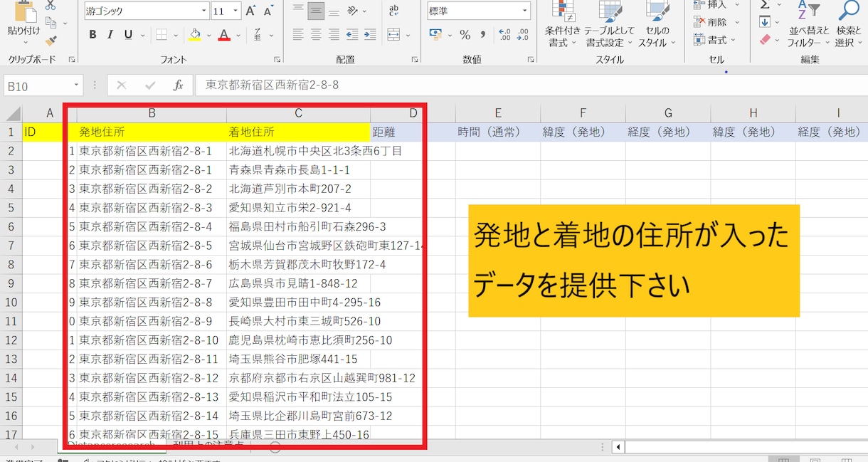The height and width of the screenshot is (462, 868).
Task: Apply comma style number format
Action: point(483,35)
